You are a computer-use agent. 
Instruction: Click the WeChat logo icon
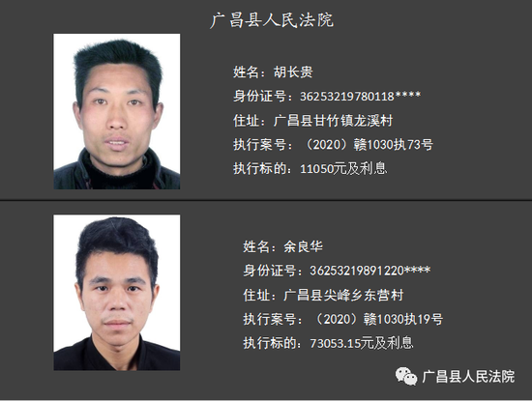pos(406,377)
